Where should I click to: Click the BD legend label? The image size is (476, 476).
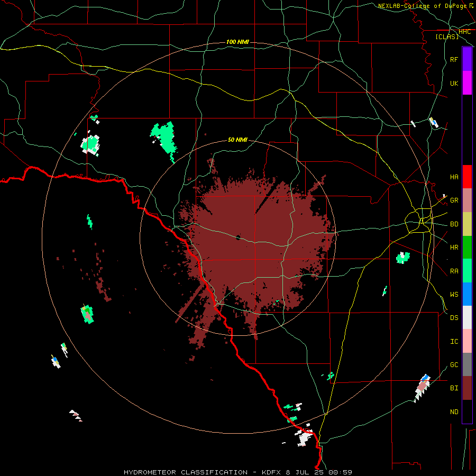click(454, 224)
